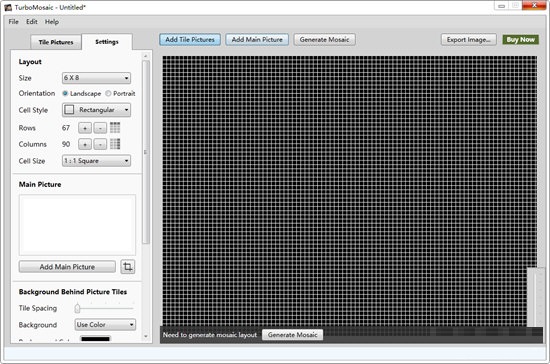550x364 pixels.
Task: Click the columns grid icon
Action: [115, 144]
